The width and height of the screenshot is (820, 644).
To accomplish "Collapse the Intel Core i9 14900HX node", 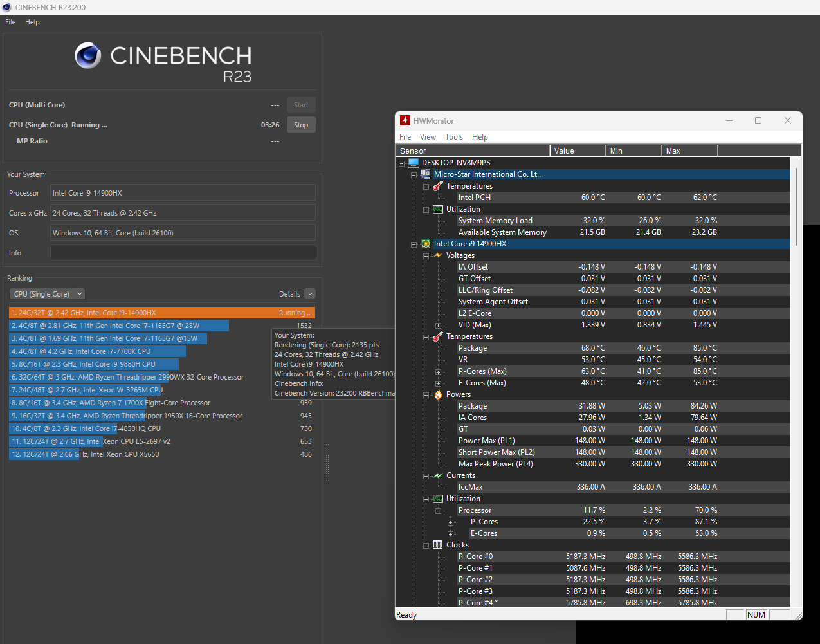I will (x=414, y=244).
